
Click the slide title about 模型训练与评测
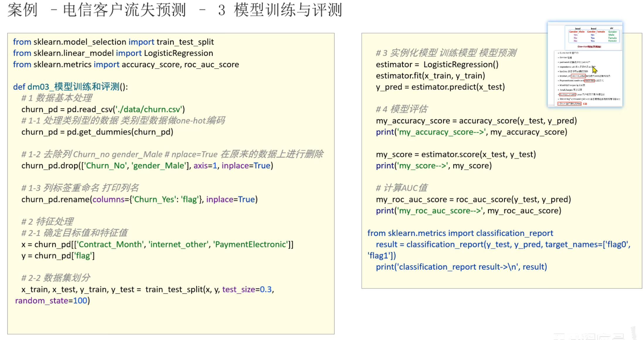tap(175, 10)
